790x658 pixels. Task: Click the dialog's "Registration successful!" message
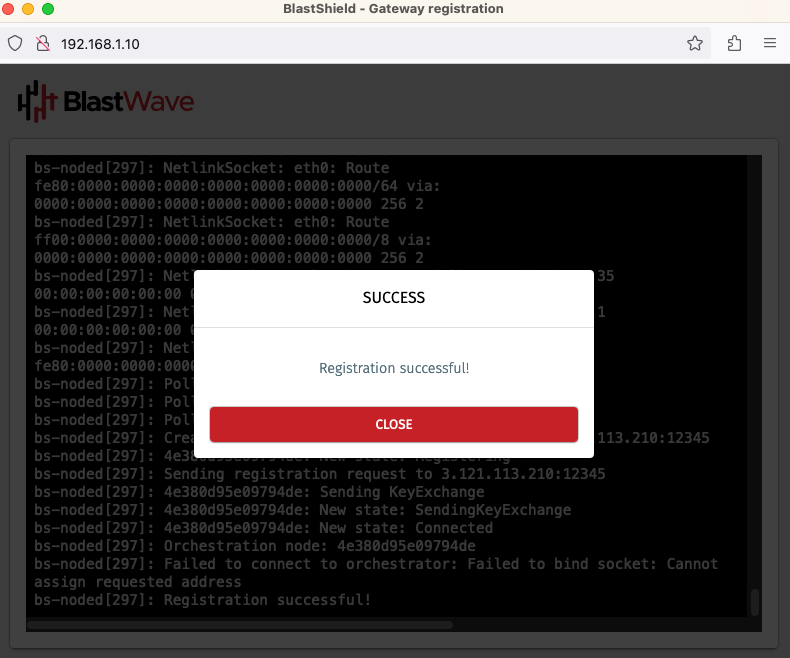pyautogui.click(x=393, y=368)
